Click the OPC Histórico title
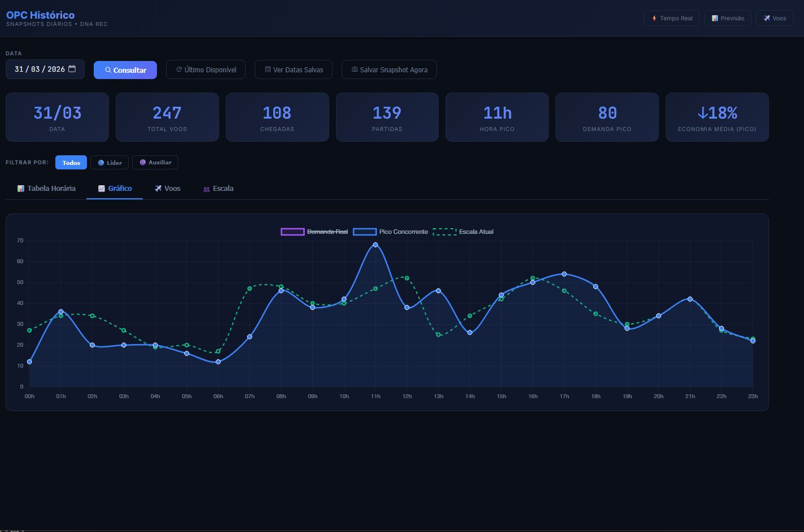Screen dimensions: 804x532 (40, 15)
